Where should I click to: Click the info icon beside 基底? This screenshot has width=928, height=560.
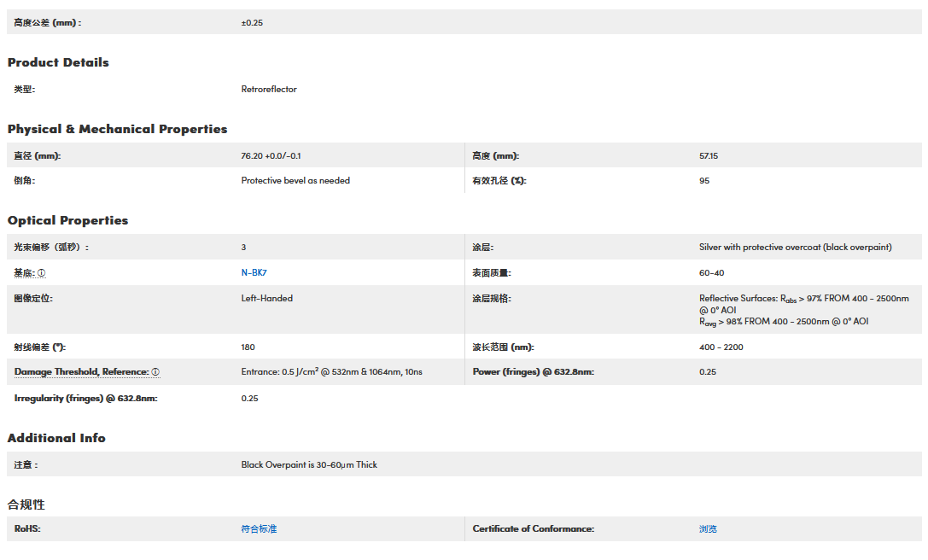42,273
